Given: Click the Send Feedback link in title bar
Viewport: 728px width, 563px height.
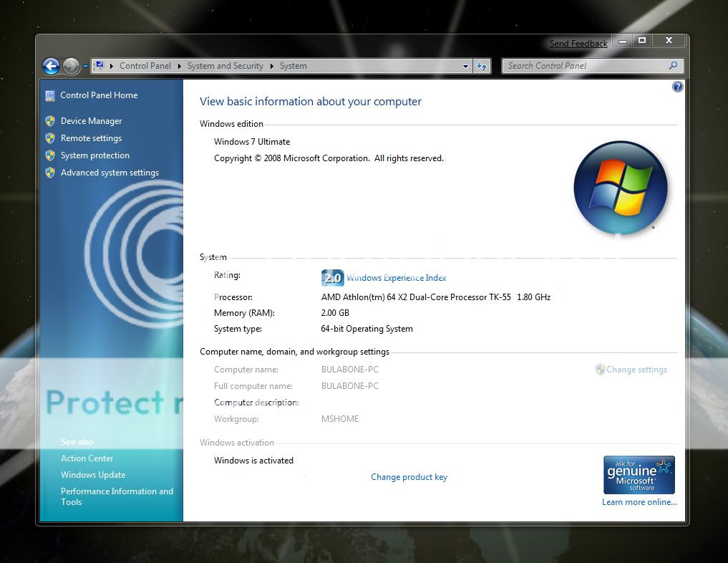Looking at the screenshot, I should coord(578,44).
